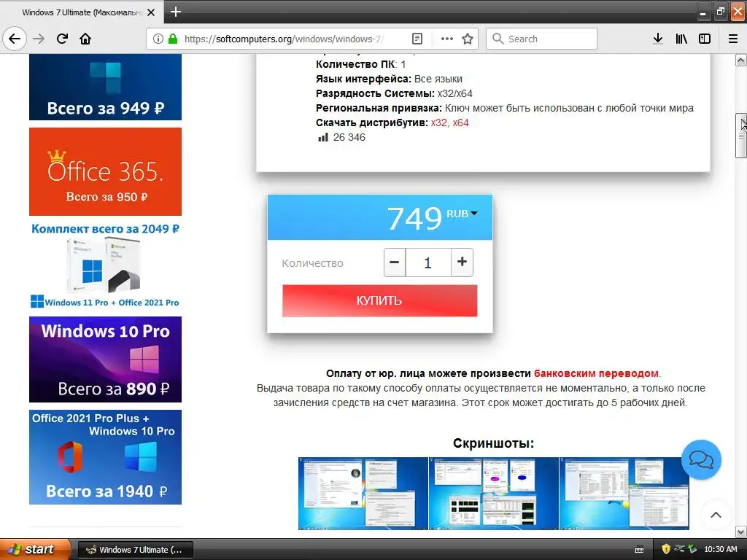Click the network connection tray icon
Screen dimensions: 747x560
point(679,549)
